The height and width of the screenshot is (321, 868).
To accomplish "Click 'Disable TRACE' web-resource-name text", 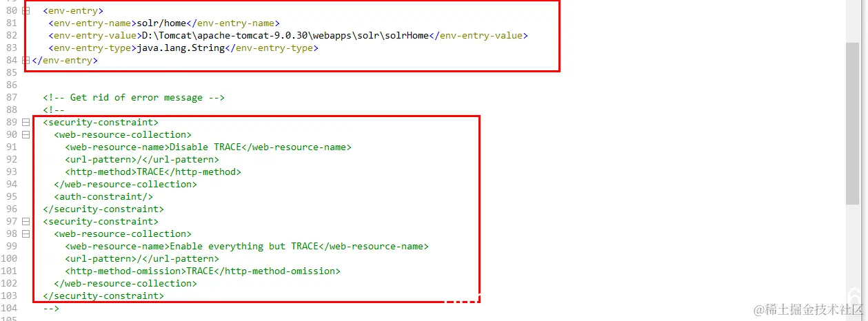I will click(205, 147).
